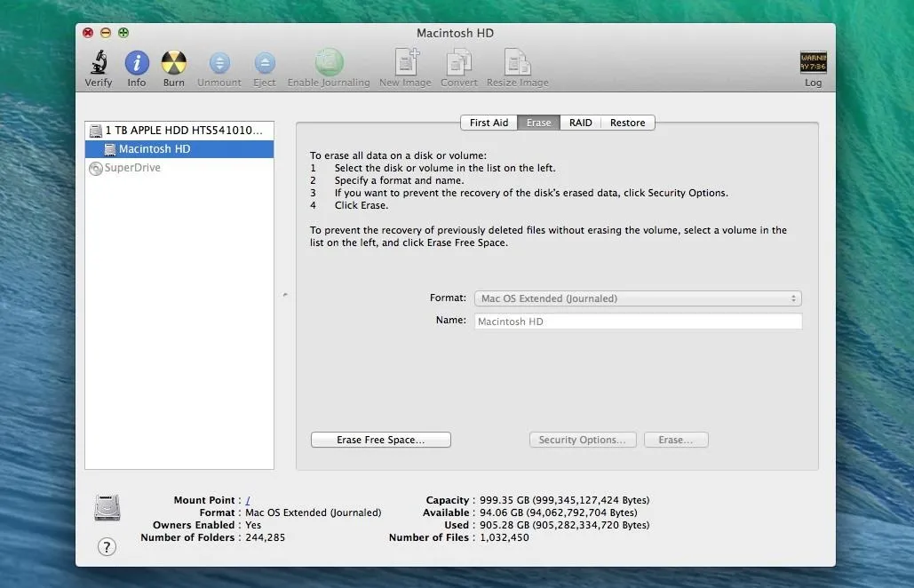Click the Convert toolbar icon

458,62
